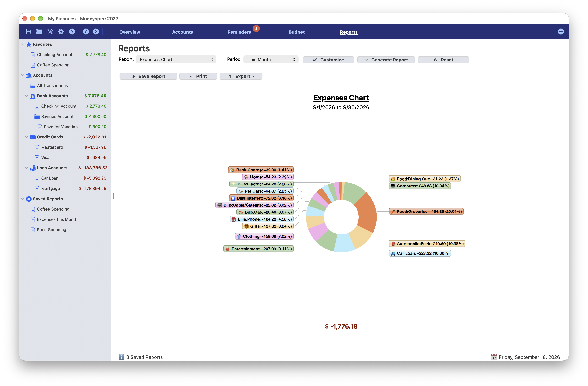The image size is (588, 386).
Task: Collapse the Loan Accounts group
Action: pos(27,168)
